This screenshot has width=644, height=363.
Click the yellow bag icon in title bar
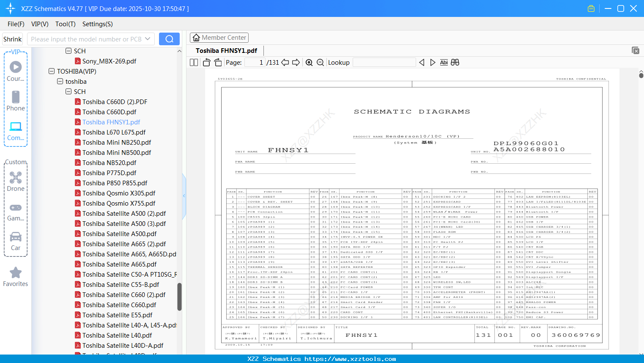point(591,8)
